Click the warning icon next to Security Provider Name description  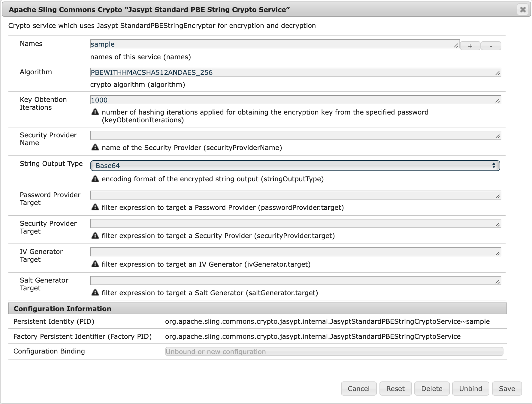(x=95, y=147)
